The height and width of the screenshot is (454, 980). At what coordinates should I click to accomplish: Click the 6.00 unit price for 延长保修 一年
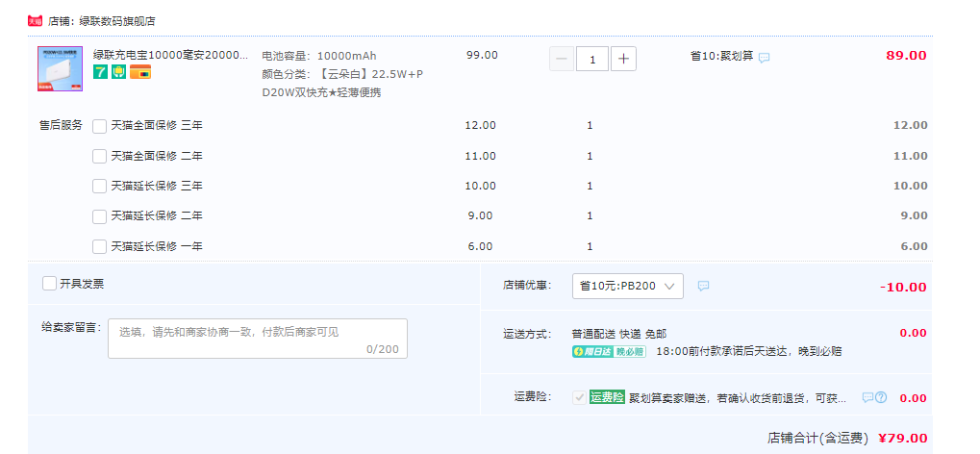(x=481, y=246)
